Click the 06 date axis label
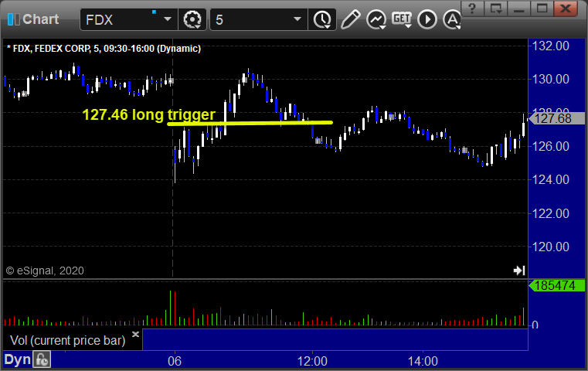The height and width of the screenshot is (371, 588). coord(175,361)
